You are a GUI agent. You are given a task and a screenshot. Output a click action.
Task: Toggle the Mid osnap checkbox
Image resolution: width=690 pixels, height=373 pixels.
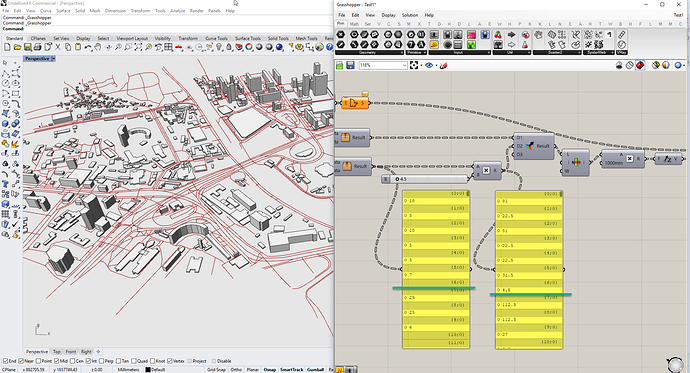tap(56, 361)
